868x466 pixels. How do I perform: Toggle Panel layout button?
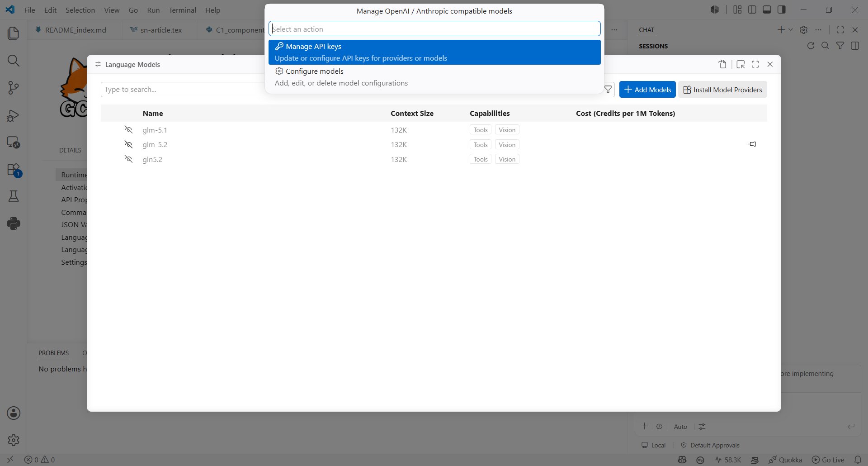(x=767, y=10)
